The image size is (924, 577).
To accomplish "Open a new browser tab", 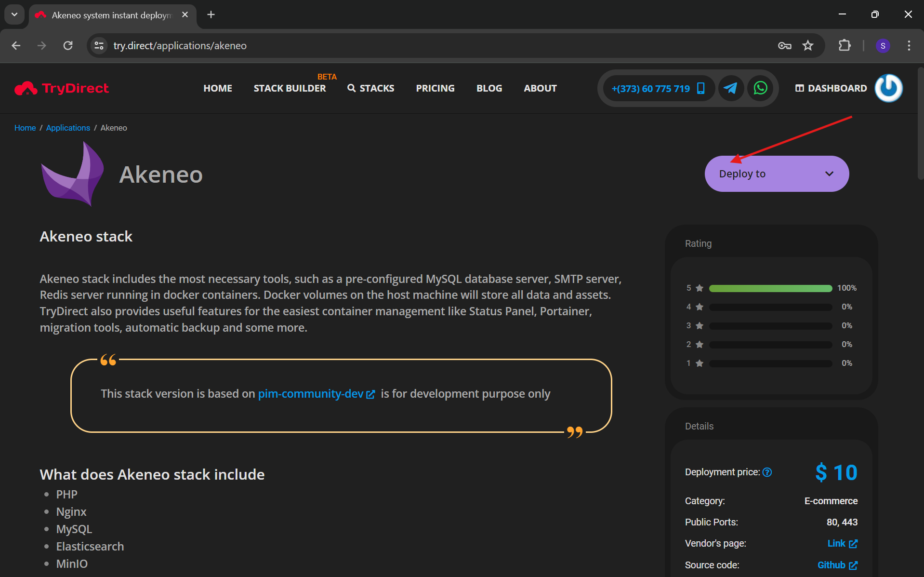I will coord(211,14).
